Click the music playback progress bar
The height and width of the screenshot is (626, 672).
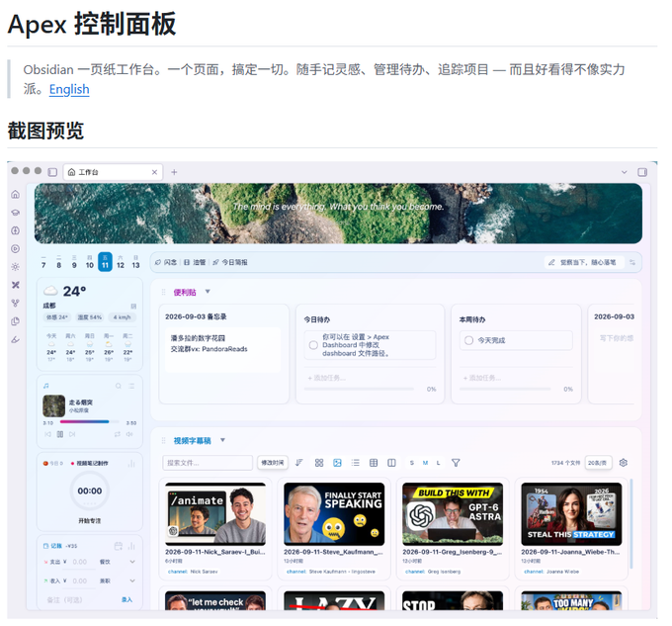pyautogui.click(x=90, y=422)
